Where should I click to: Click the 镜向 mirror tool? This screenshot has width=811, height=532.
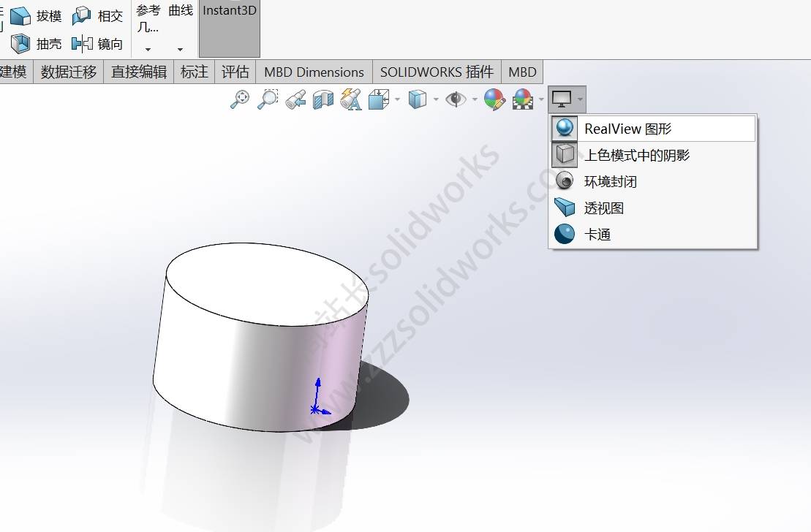click(98, 44)
